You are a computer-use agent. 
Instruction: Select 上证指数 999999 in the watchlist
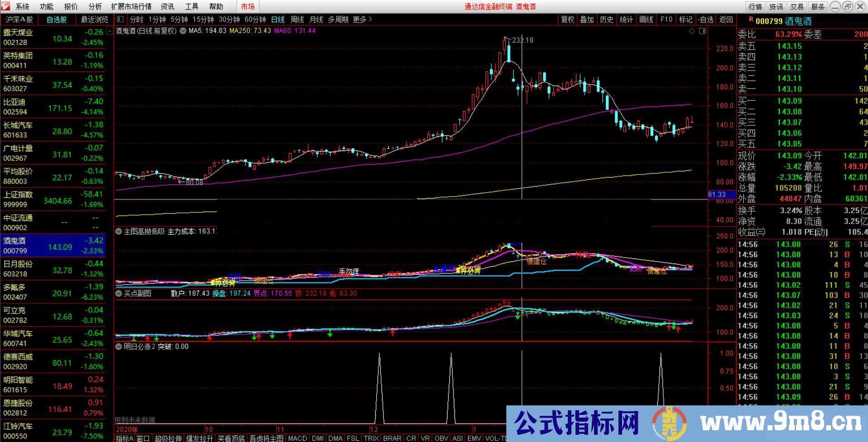point(53,199)
